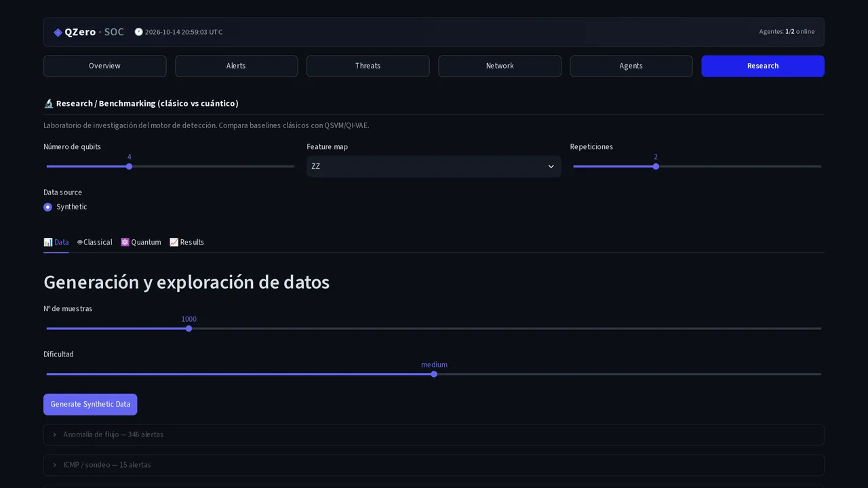Viewport: 868px width, 488px height.
Task: Show the Results tab
Action: 186,243
